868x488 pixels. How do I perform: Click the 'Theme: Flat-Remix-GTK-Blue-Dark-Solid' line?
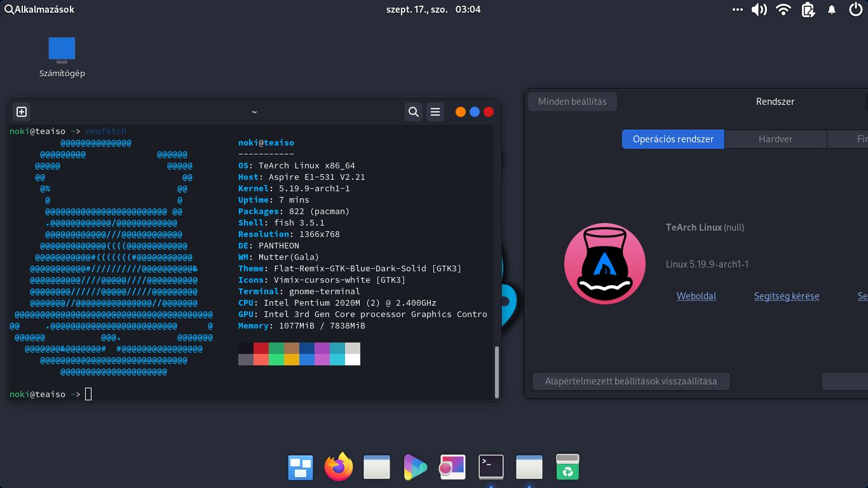tap(350, 268)
